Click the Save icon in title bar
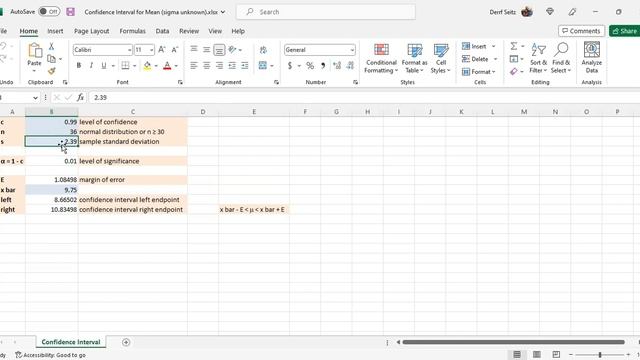 [x=71, y=12]
